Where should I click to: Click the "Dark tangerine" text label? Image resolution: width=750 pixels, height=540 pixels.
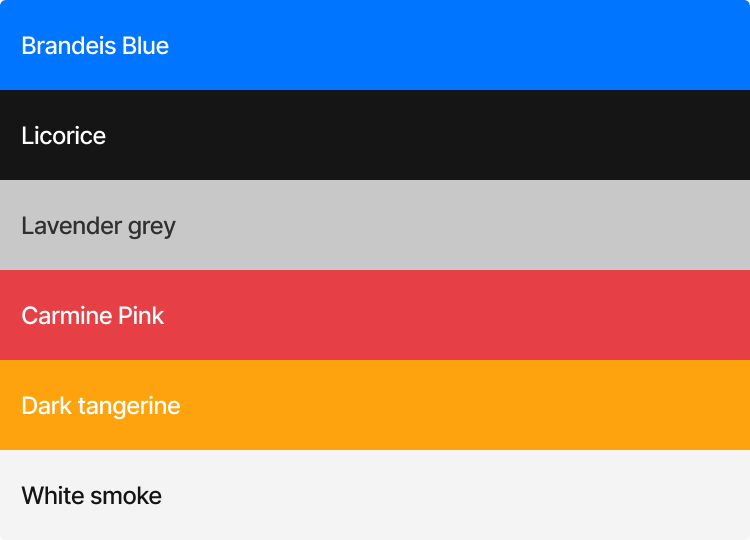(x=101, y=407)
